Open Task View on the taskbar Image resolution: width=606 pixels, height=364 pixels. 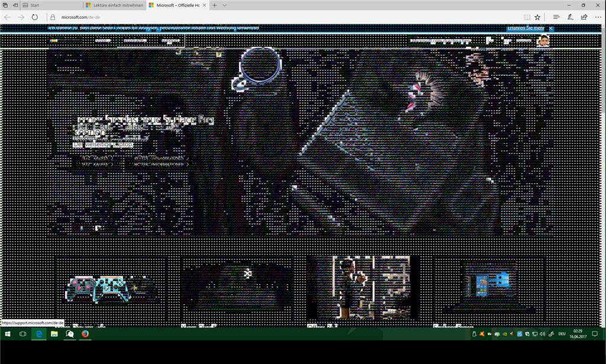pos(23,334)
